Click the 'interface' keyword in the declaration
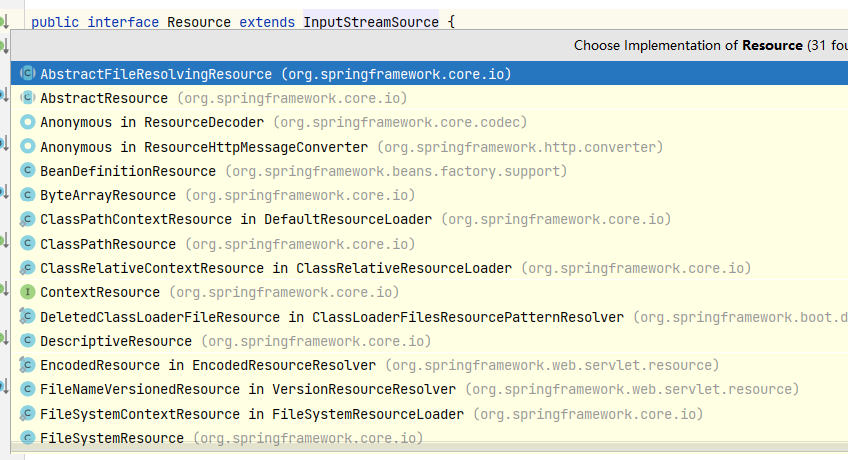848x460 pixels. (x=123, y=22)
